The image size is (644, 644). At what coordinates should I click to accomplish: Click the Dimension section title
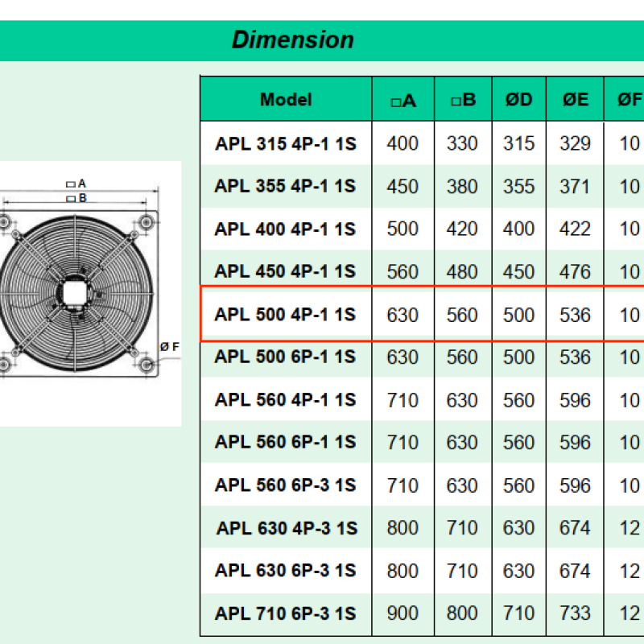point(293,39)
